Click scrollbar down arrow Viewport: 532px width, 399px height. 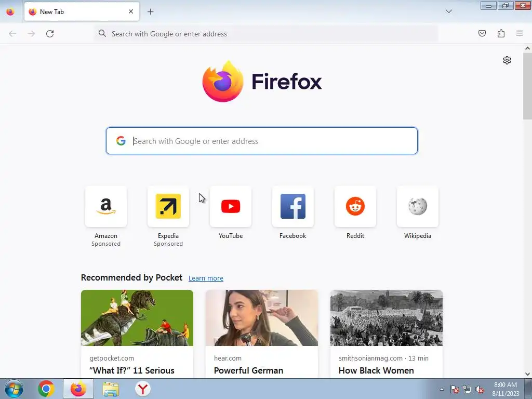coord(527,374)
